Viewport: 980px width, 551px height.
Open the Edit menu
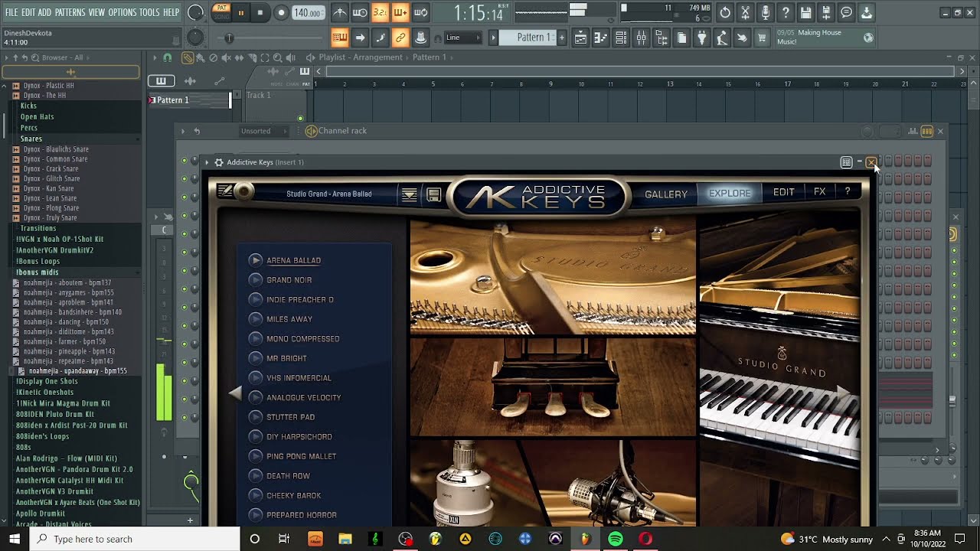pyautogui.click(x=28, y=13)
